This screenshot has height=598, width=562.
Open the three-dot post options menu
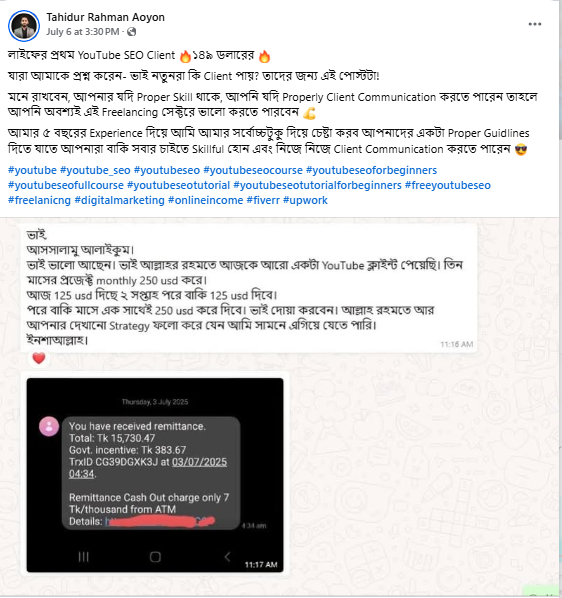(535, 24)
